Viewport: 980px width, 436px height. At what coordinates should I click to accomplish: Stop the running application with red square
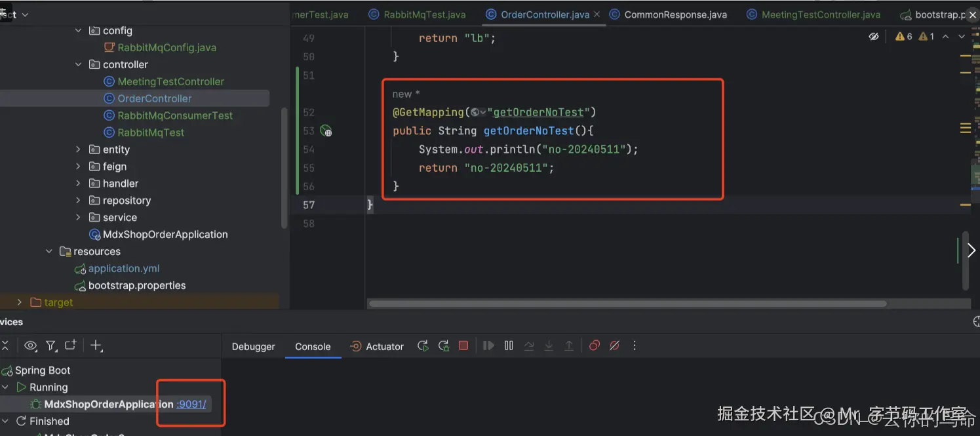pos(463,346)
